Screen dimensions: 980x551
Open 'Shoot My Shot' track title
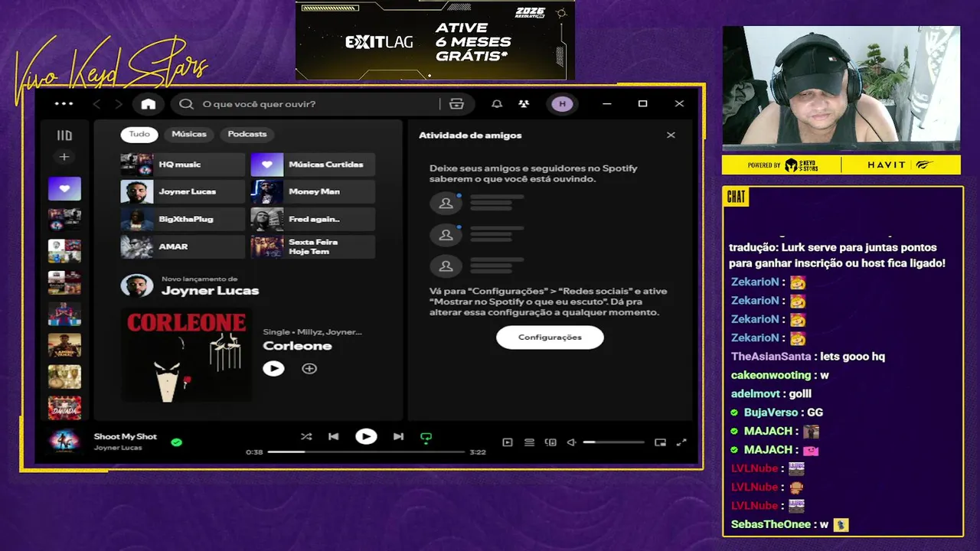tap(126, 437)
